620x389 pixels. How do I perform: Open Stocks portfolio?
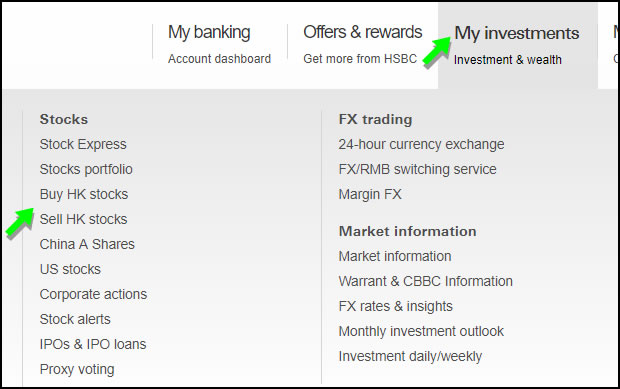tap(86, 169)
